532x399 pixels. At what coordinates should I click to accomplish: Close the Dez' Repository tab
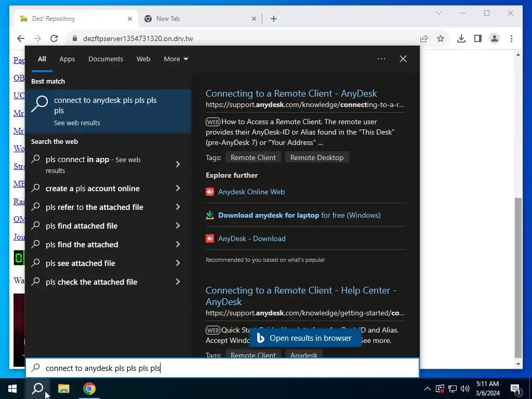point(129,19)
